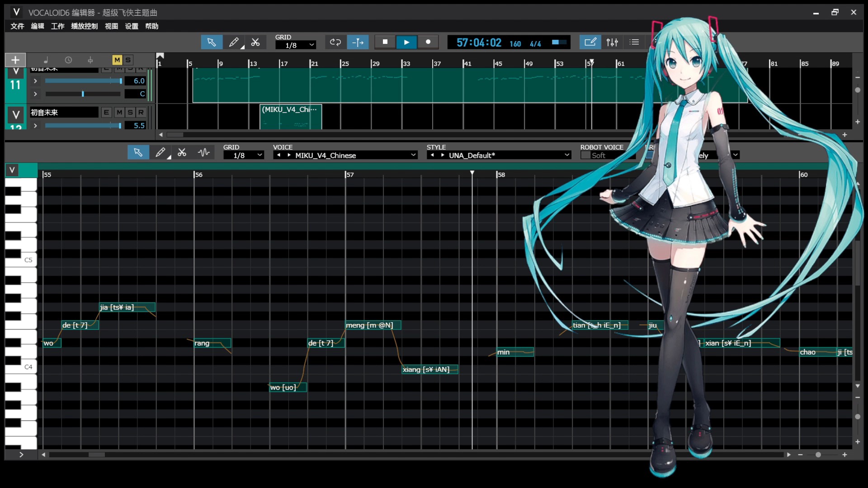Adjust track 11 pan slider
The image size is (868, 488).
click(x=83, y=94)
